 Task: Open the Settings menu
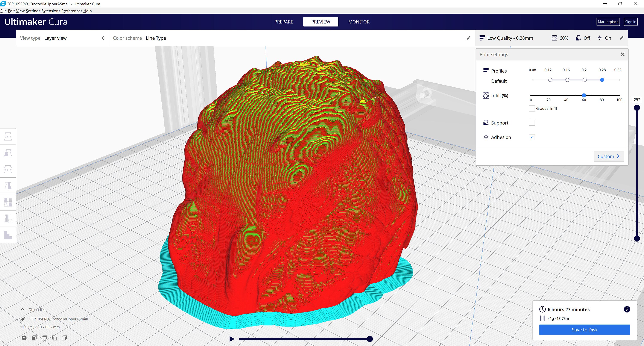[x=33, y=11]
